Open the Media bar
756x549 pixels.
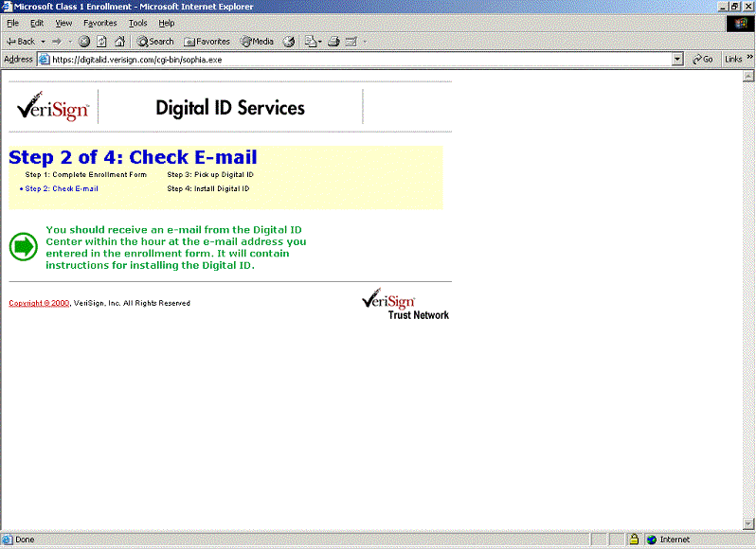pos(257,42)
